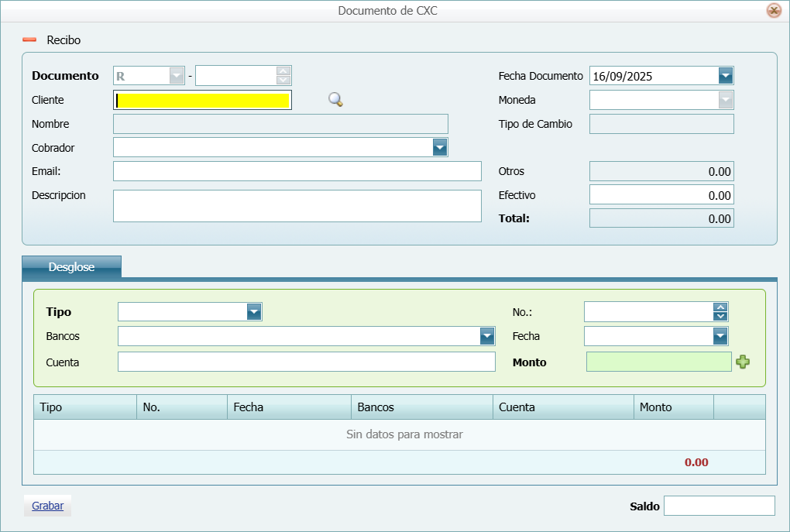Screen dimensions: 790x532
Task: Open the Fecha dropdown in Desglose
Action: [720, 336]
